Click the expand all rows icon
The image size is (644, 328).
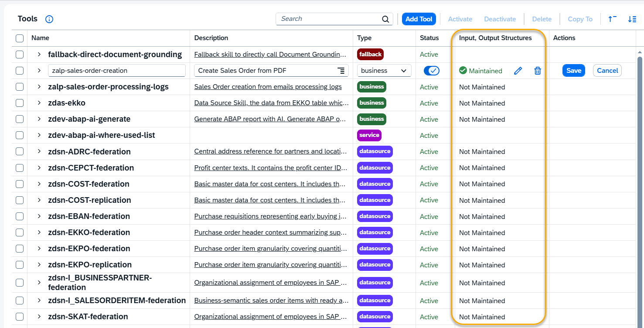click(632, 19)
